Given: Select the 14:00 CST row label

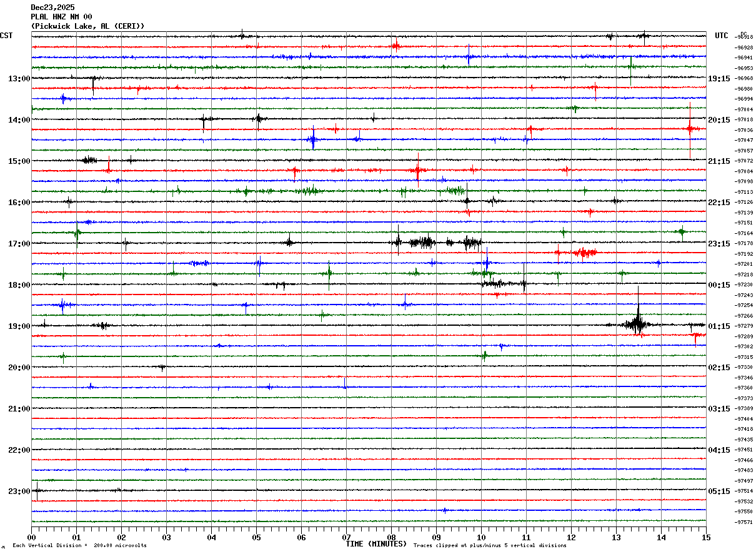Looking at the screenshot, I should click(19, 120).
